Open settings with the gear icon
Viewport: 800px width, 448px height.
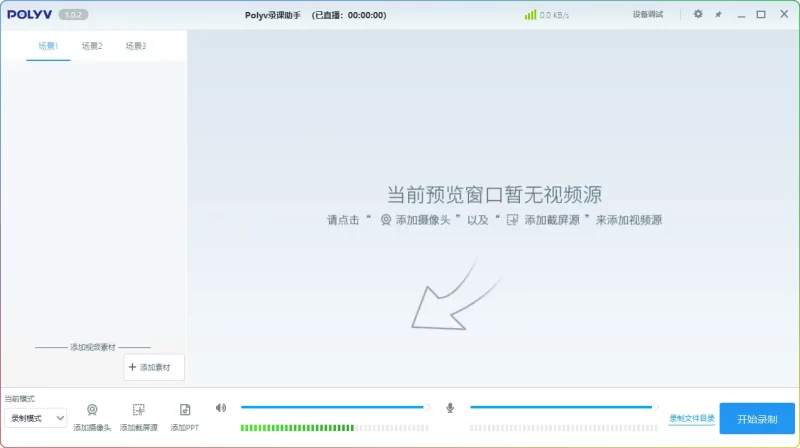point(698,14)
